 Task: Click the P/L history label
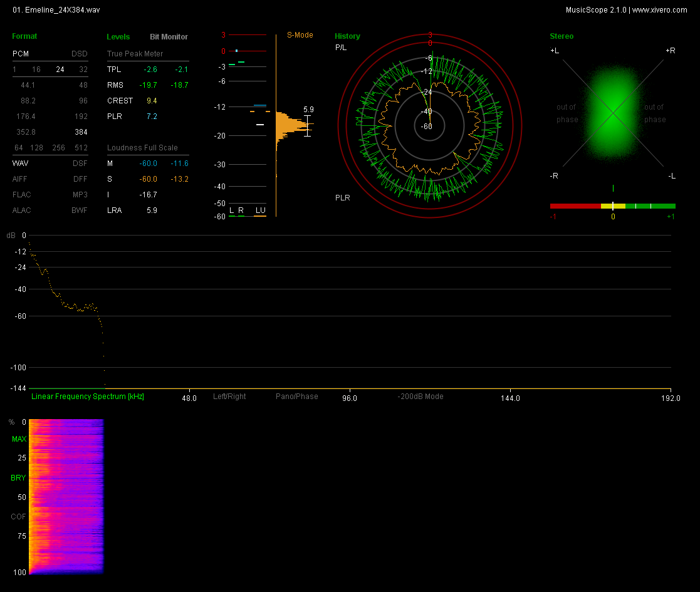[x=341, y=48]
